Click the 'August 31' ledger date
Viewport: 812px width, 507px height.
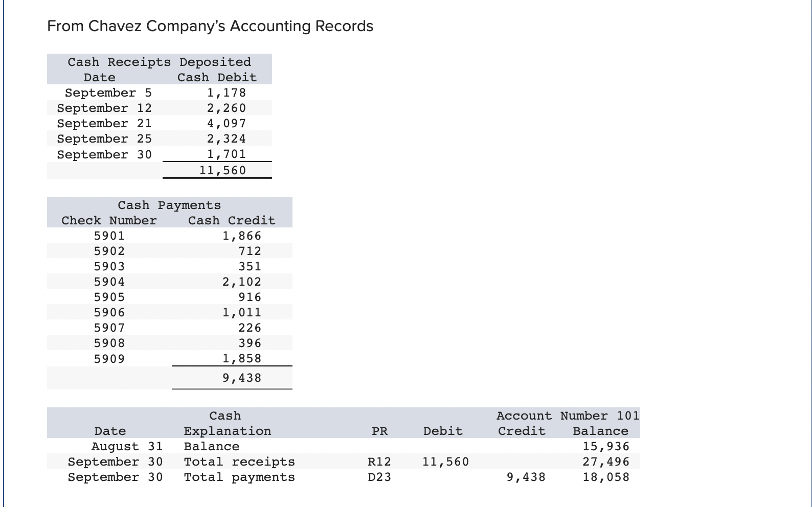(x=127, y=446)
